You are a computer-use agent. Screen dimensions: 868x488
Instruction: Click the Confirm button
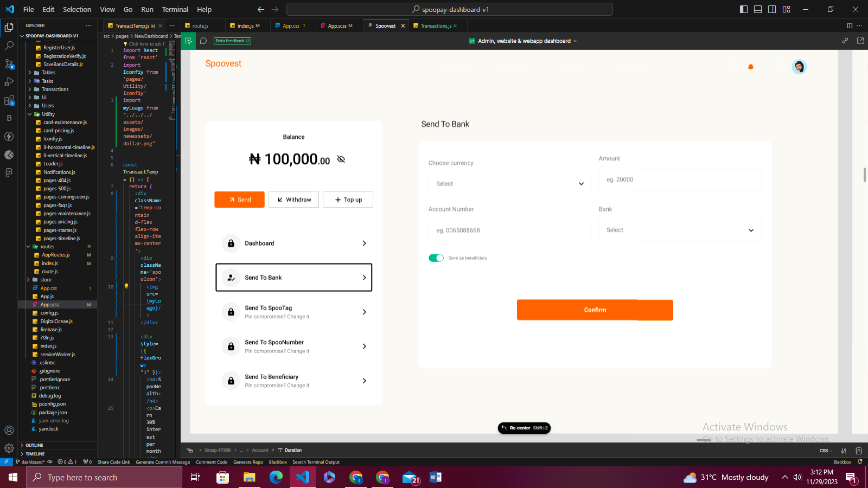coord(595,310)
